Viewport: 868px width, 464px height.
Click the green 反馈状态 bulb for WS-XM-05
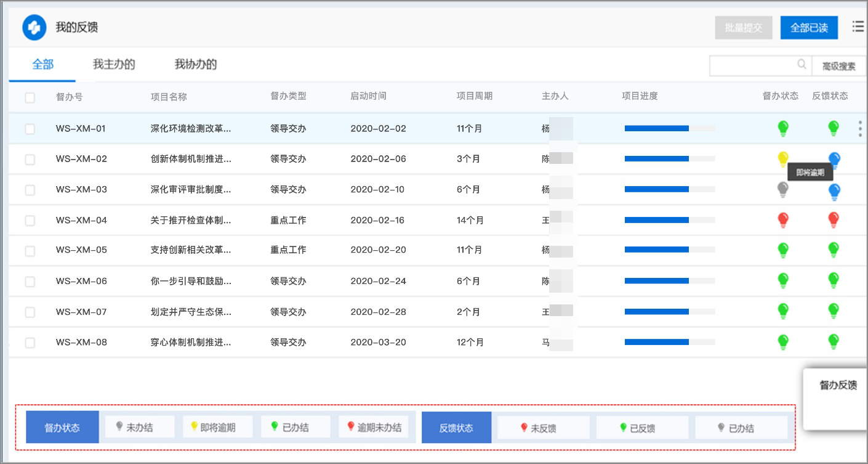point(834,250)
